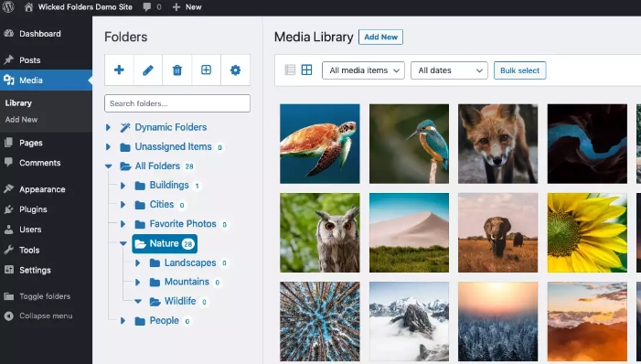
Task: Click the delete folder trash icon
Action: tap(177, 70)
